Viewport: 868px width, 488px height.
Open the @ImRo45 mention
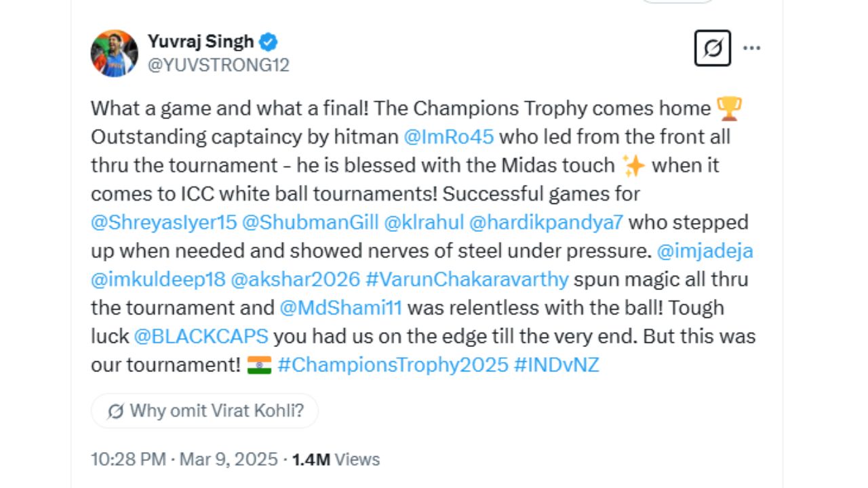tap(448, 137)
